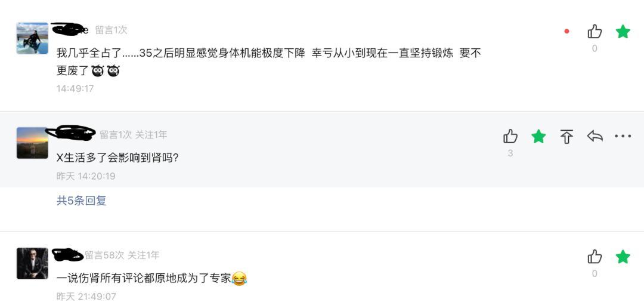This screenshot has height=308, width=644.
Task: Click the red dot indicator
Action: click(566, 32)
